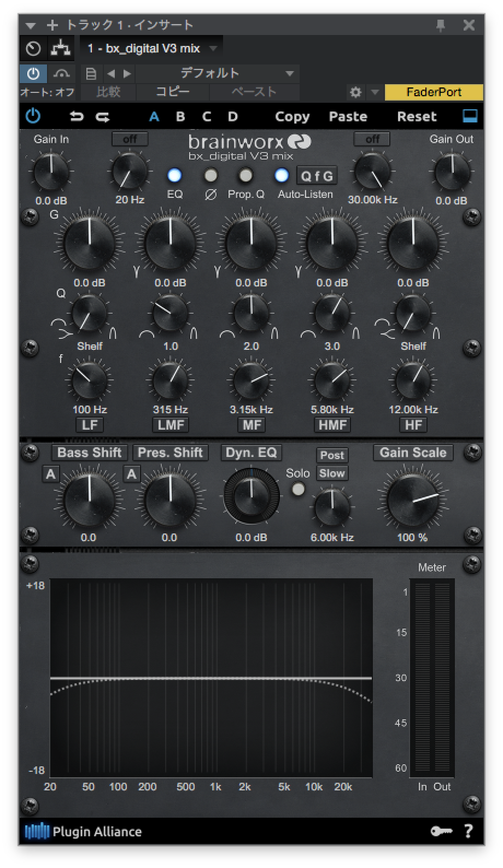Toggle the phase invert LED
Screen dimensions: 503x868
[210, 175]
